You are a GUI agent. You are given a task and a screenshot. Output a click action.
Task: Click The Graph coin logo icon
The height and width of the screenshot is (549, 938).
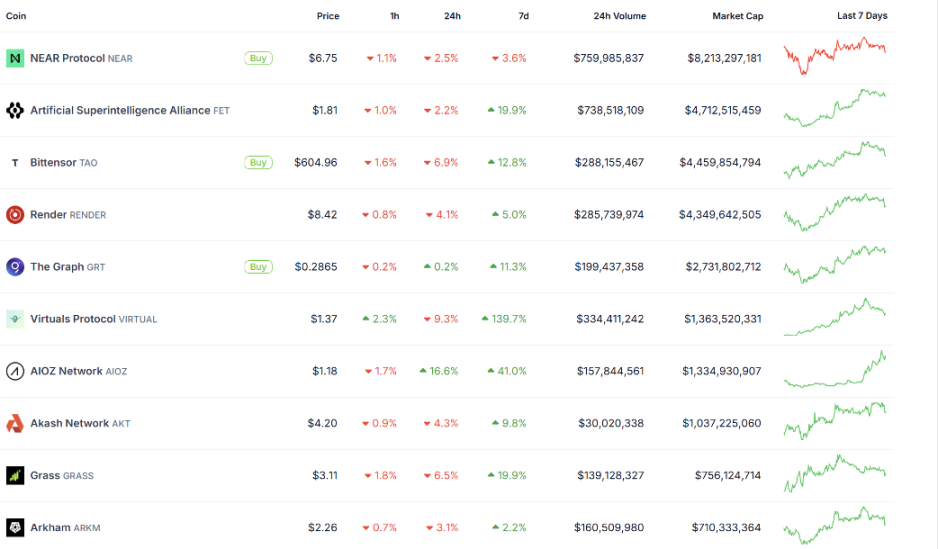(15, 267)
